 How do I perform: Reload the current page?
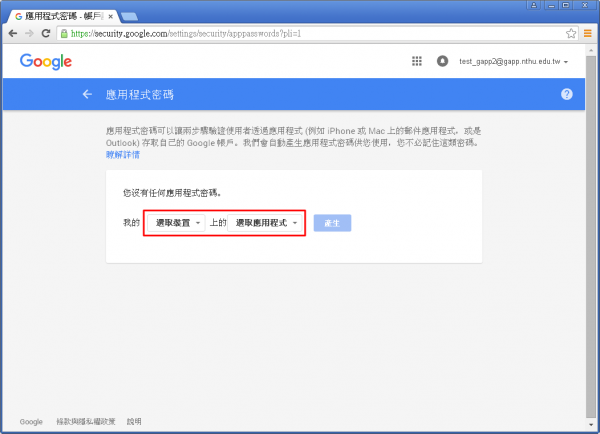point(46,33)
